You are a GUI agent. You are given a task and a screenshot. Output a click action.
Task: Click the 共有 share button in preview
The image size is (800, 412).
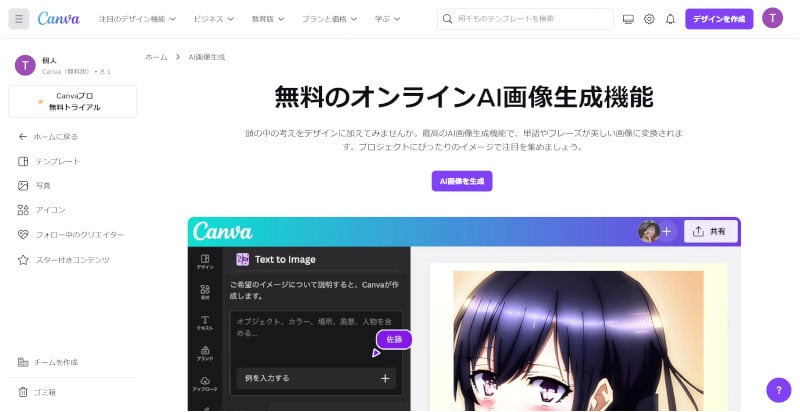point(711,231)
